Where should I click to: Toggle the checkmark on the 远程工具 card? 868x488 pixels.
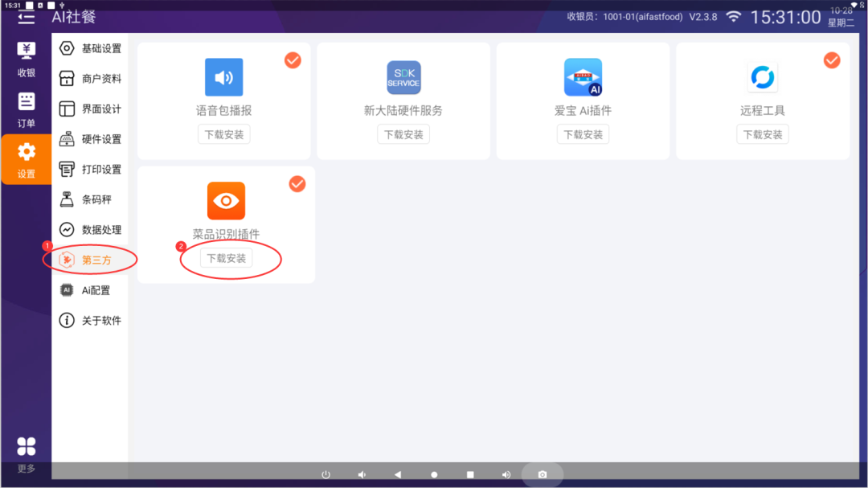pos(832,60)
